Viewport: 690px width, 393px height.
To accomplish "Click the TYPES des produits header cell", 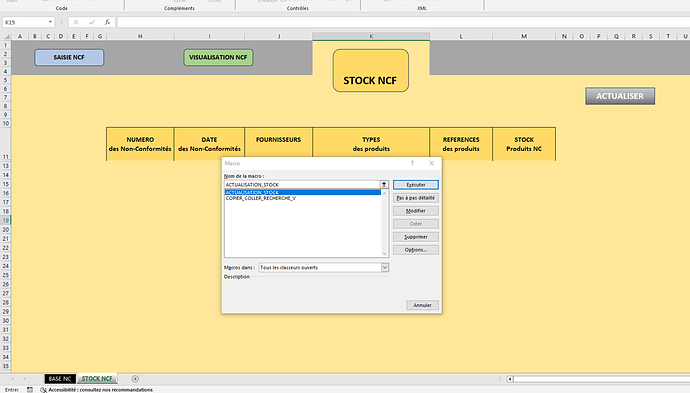I will (371, 144).
